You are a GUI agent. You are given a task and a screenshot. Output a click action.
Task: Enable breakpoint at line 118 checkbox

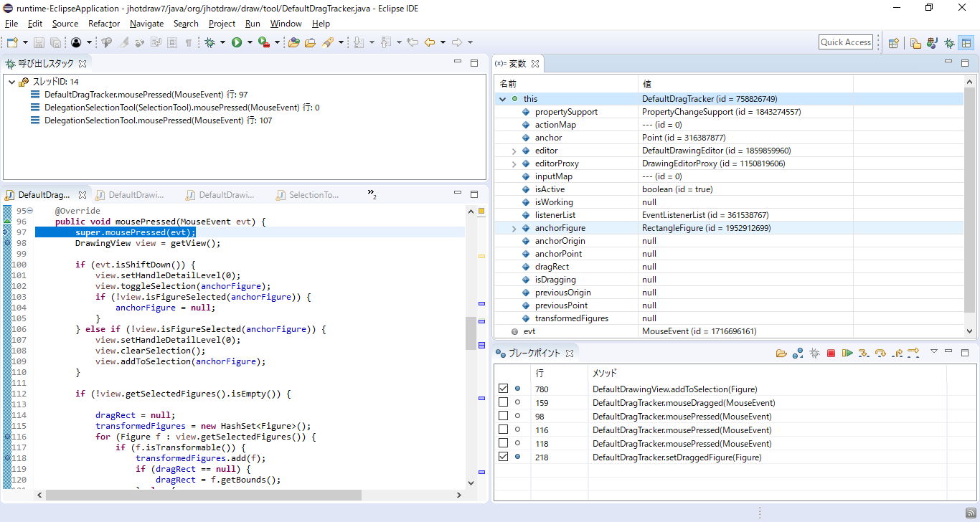503,443
